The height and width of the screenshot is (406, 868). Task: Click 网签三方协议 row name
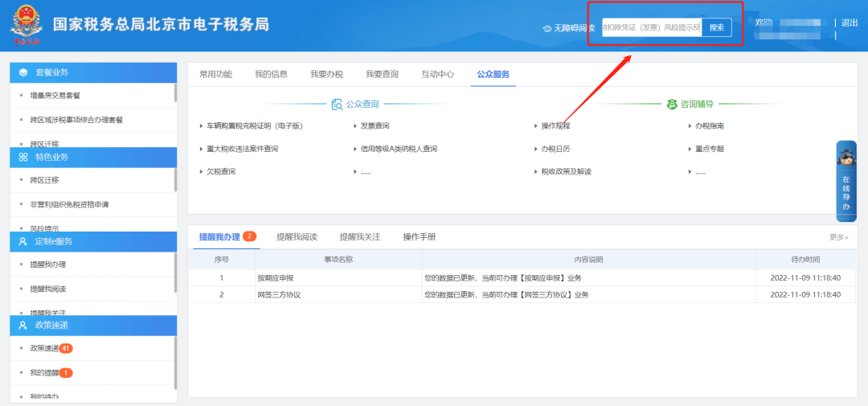pos(279,295)
